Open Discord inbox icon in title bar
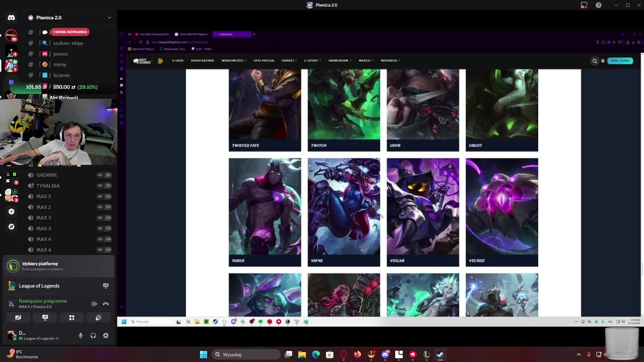644x362 pixels. click(584, 5)
